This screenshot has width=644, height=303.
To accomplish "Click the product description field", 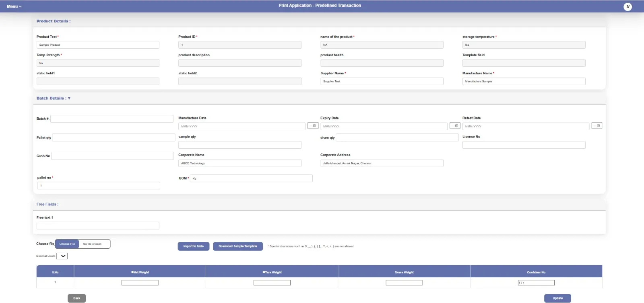I will coord(240,63).
